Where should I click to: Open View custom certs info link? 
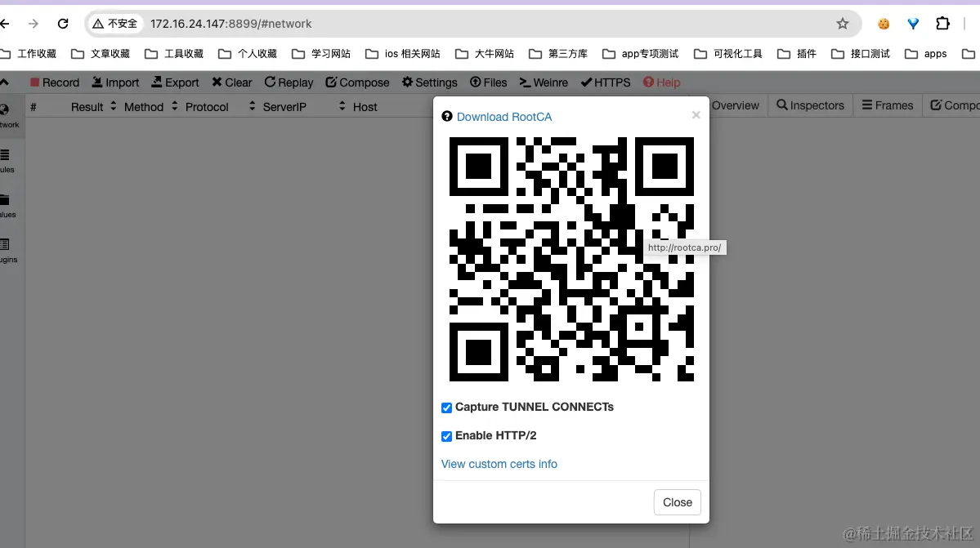coord(499,464)
